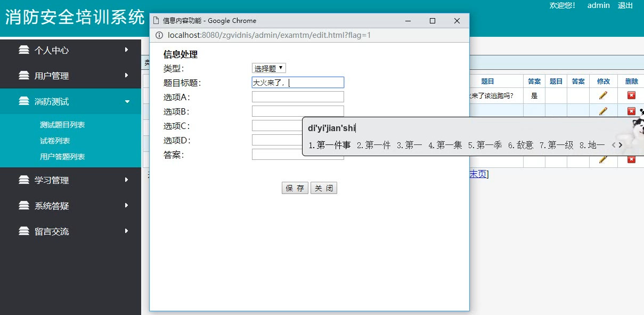
Task: Click the 保存 button
Action: [x=295, y=188]
